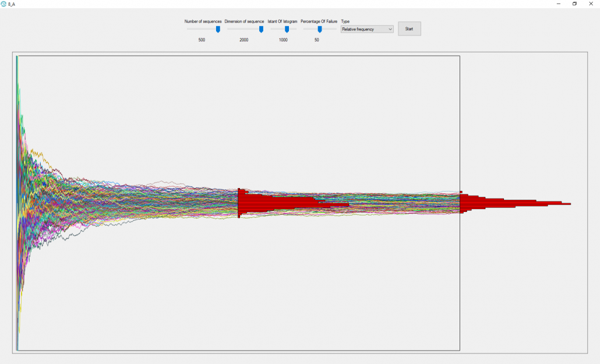Screen dimensions: 600x364
Task: Select the Istant Of Istogram slider thumb
Action: [287, 29]
